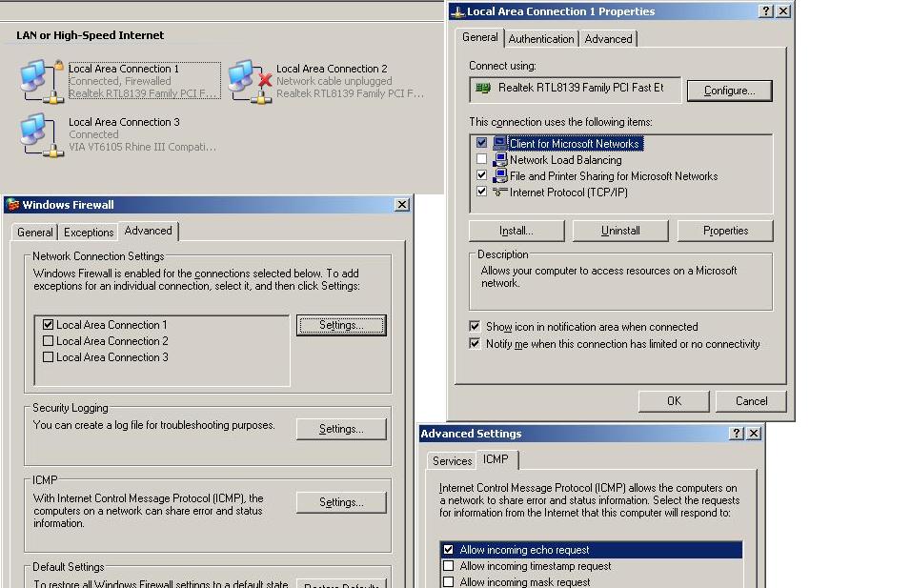Open Advanced tab in Connection Properties

[608, 39]
